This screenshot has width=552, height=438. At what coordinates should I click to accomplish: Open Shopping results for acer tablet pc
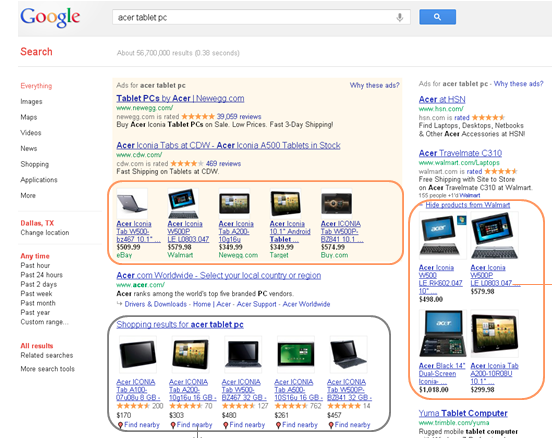click(x=180, y=324)
